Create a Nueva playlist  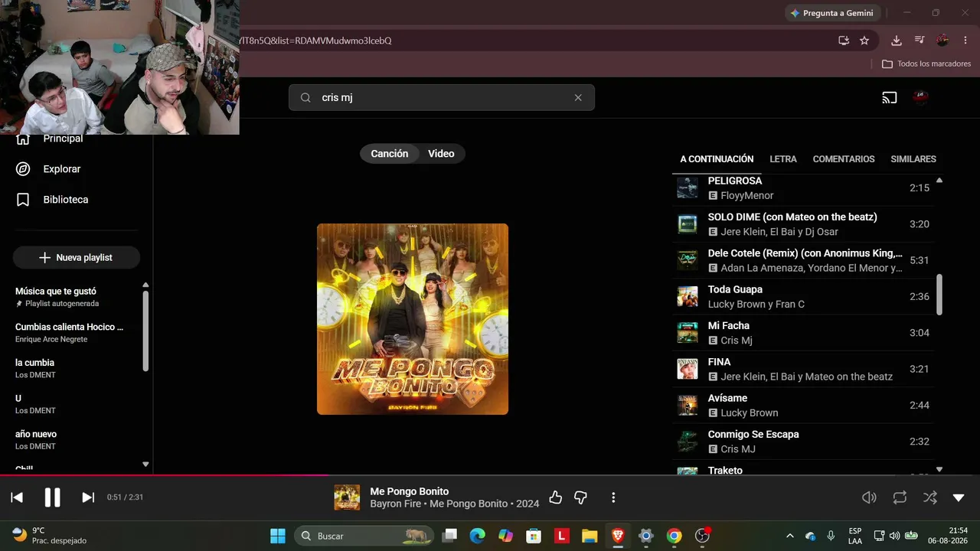pyautogui.click(x=77, y=258)
